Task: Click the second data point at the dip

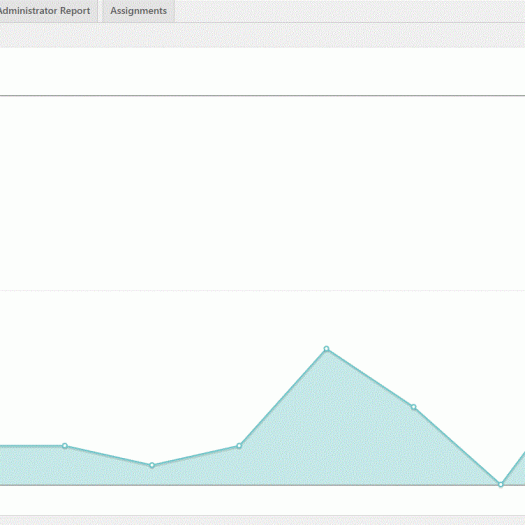Action: click(152, 465)
